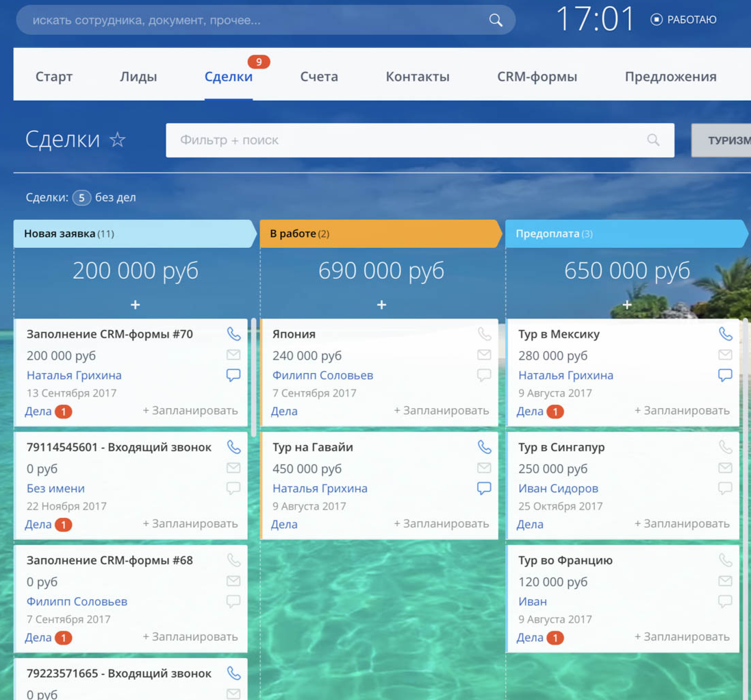Click the chat icon on the Япония card

pos(484,375)
